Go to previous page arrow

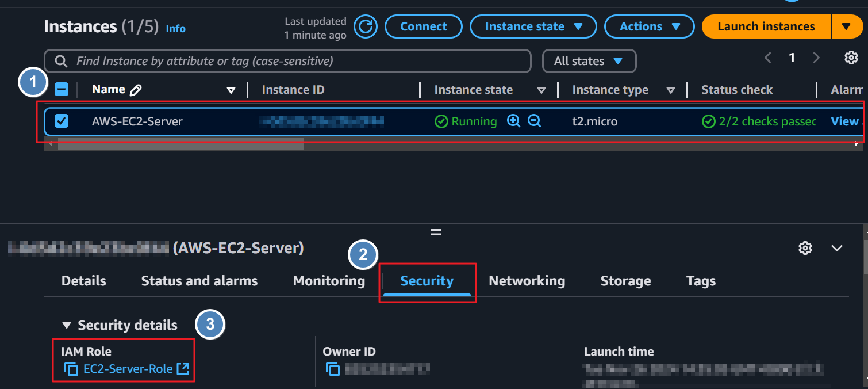[767, 58]
